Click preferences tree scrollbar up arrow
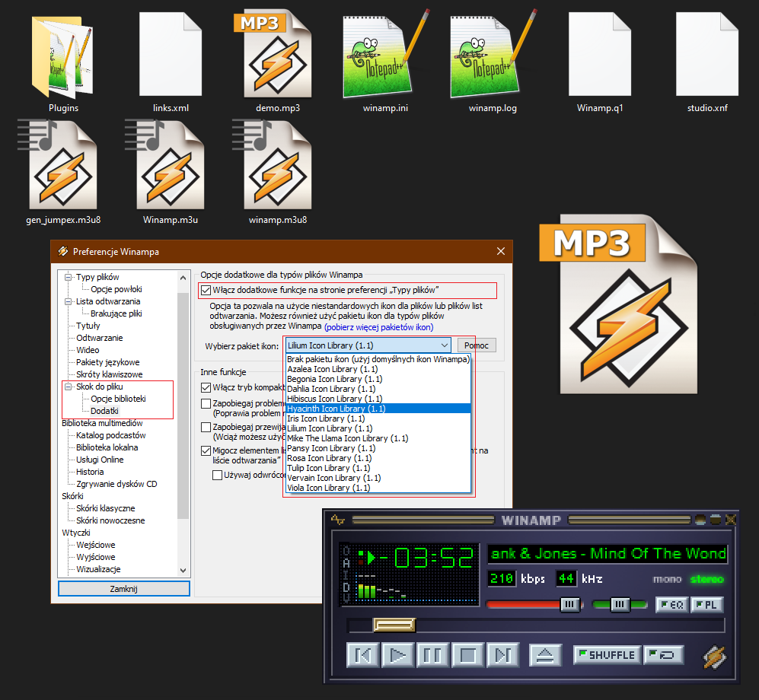 click(x=183, y=278)
